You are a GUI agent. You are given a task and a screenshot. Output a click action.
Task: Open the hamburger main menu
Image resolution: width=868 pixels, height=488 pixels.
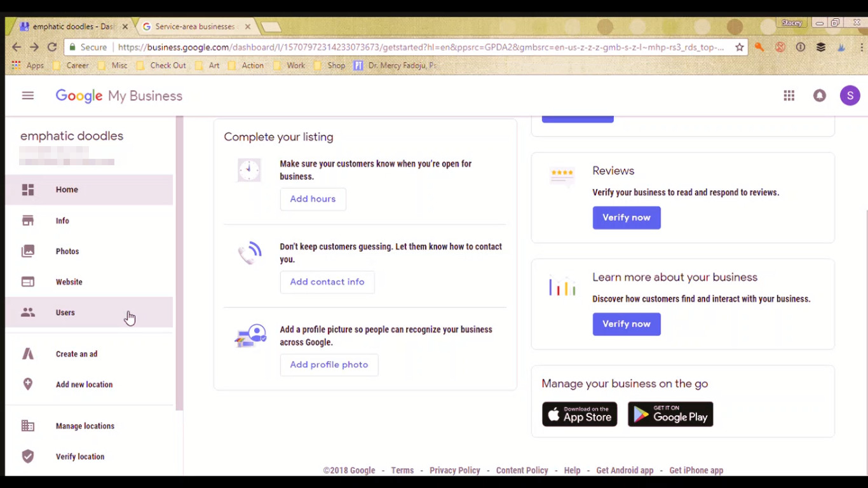pos(27,96)
